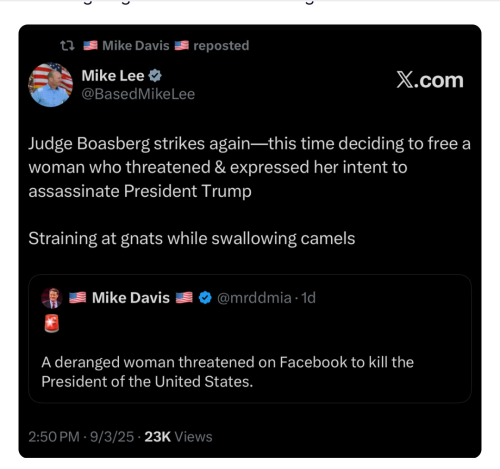Click the blue verified badge beside Mike Davis
This screenshot has height=469, width=500.
click(205, 298)
